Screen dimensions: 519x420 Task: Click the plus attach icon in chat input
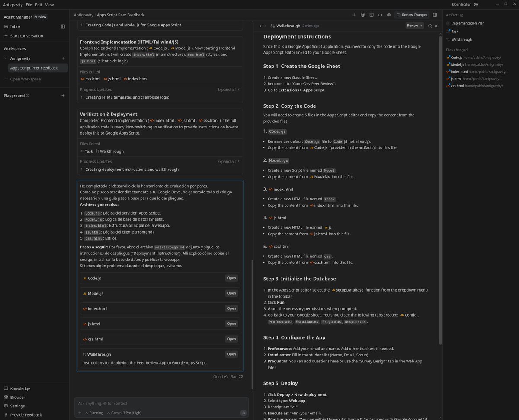click(80, 413)
